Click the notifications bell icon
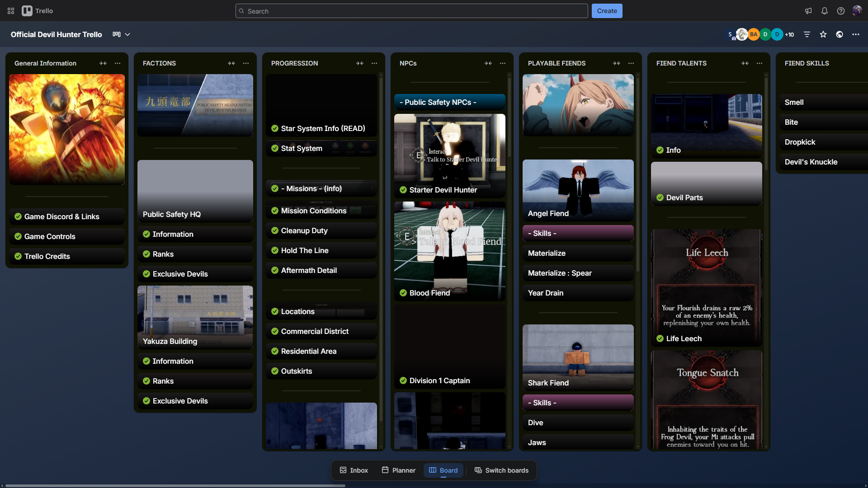Viewport: 868px width, 488px height. (x=825, y=11)
